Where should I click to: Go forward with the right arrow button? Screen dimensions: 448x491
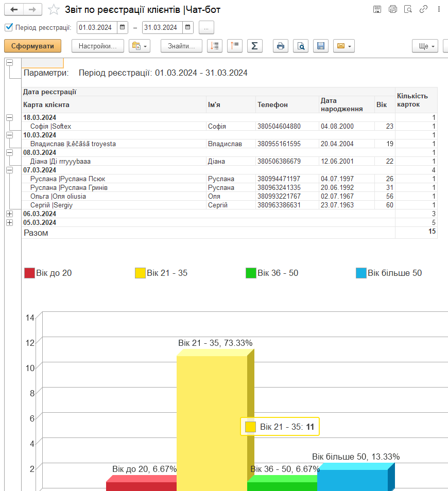tap(32, 9)
